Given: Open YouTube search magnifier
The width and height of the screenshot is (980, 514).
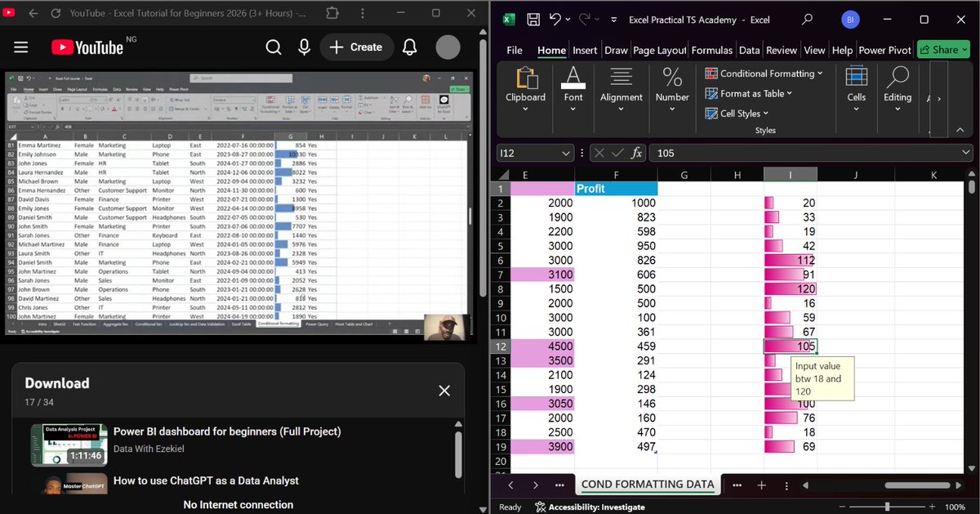Looking at the screenshot, I should [274, 47].
